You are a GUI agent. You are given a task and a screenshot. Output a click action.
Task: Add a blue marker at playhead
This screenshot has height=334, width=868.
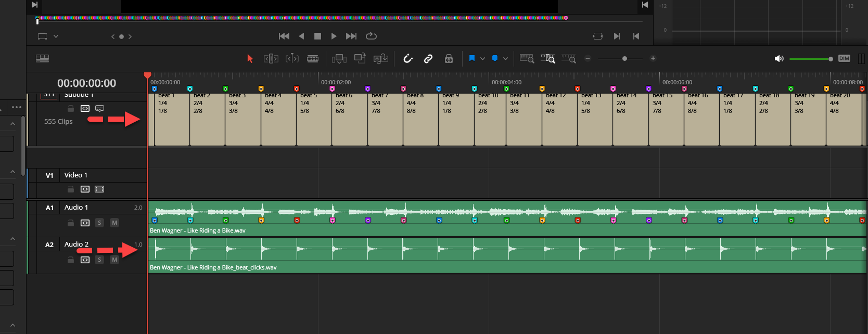pos(495,58)
